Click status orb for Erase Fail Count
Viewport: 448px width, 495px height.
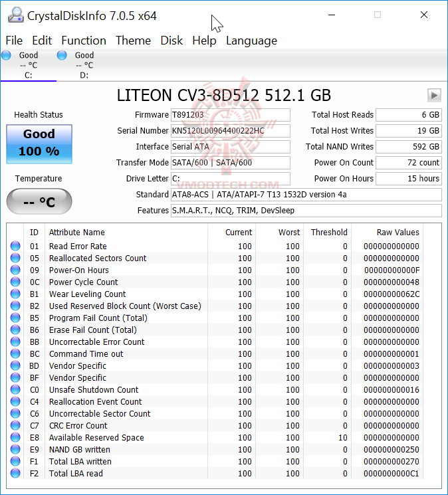[15, 330]
